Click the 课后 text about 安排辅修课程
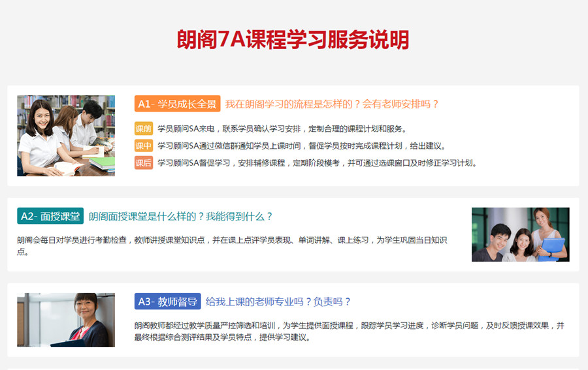Viewport: 588px width, 370px height. pyautogui.click(x=317, y=162)
